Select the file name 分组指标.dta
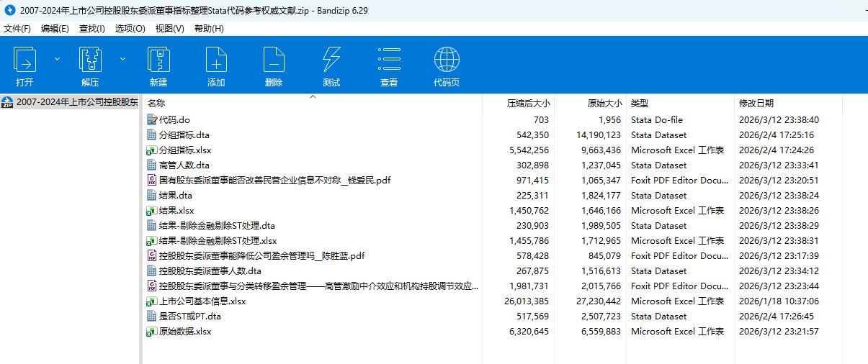The image size is (868, 364). pyautogui.click(x=184, y=135)
